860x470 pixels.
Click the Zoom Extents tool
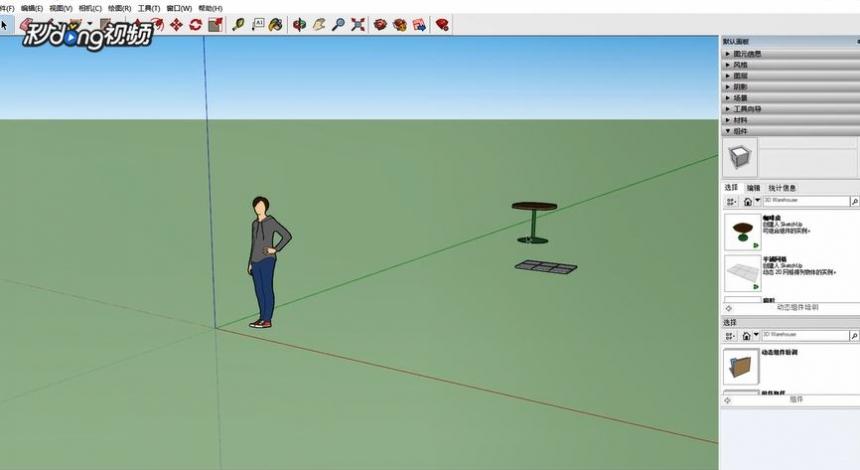tap(358, 25)
